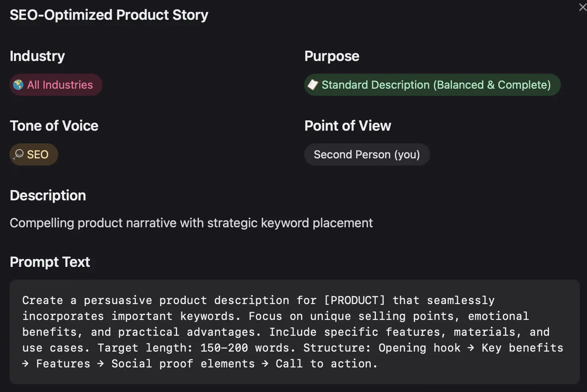Click the Tone of Voice heading
587x392 pixels.
[54, 126]
